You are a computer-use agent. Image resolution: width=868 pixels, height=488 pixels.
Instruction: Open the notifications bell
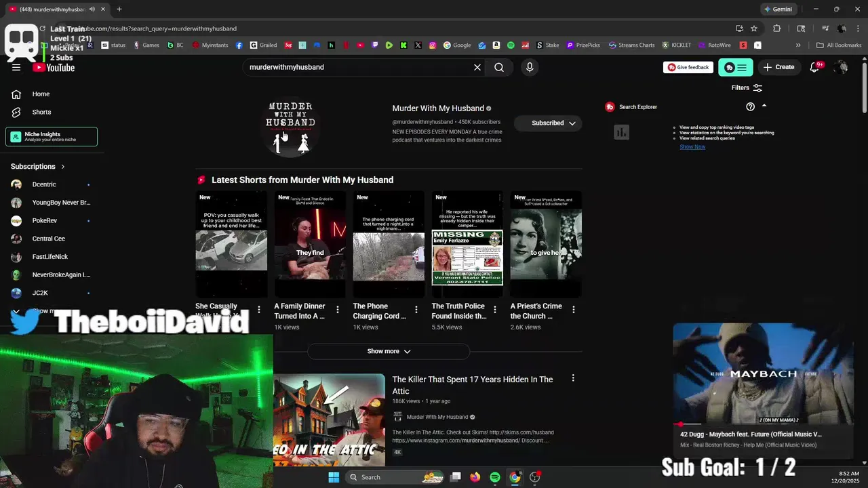[815, 67]
